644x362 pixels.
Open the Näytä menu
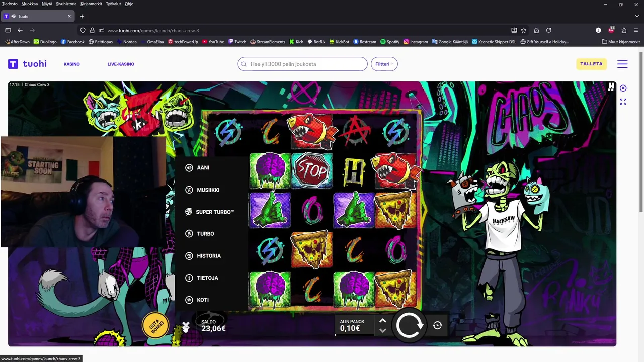coord(47,4)
